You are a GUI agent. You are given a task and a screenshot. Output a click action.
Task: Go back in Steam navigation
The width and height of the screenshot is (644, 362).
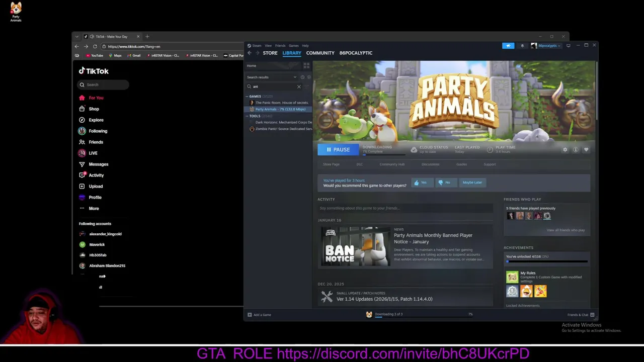click(x=250, y=53)
